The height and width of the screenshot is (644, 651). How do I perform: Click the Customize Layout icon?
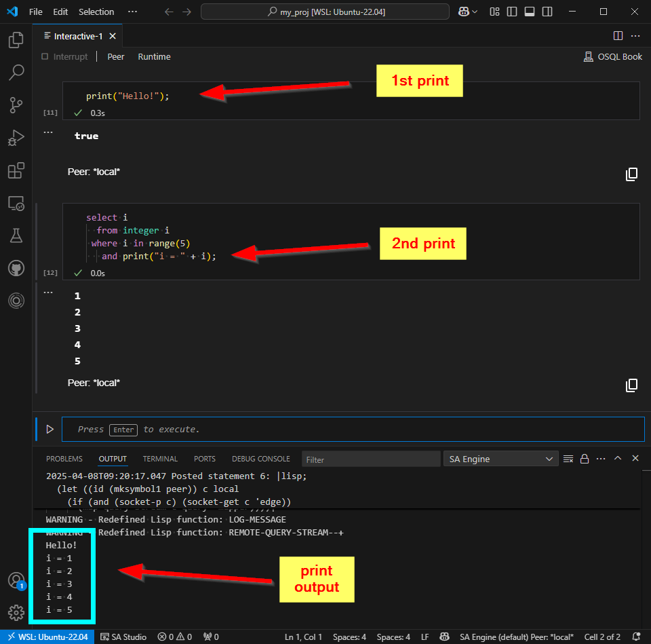494,12
